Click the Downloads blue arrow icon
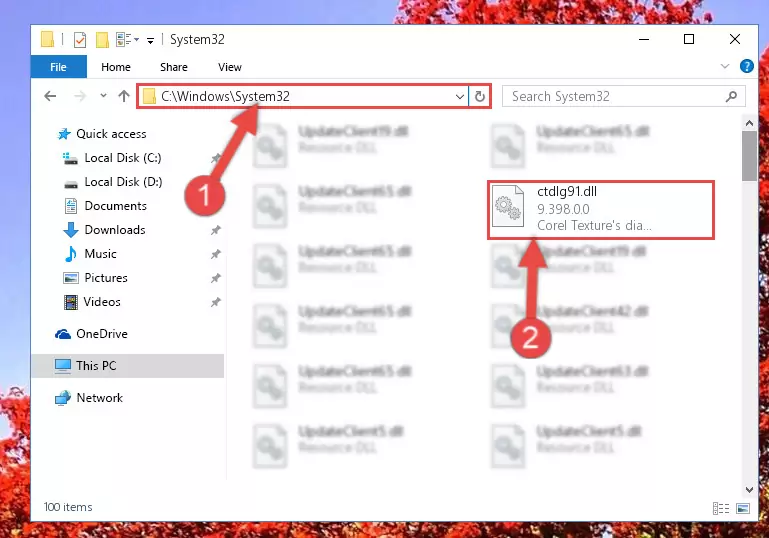This screenshot has width=769, height=538. tap(71, 230)
